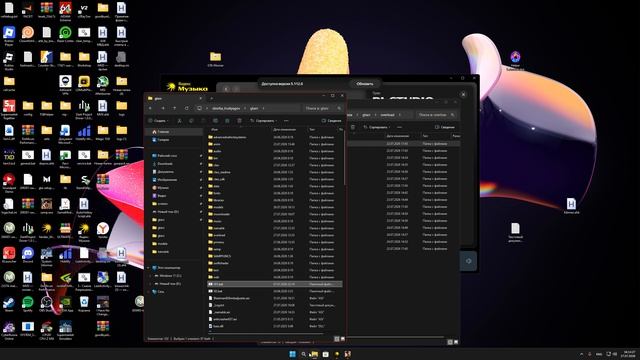Open Документы in Explorer sidebar

coord(174,171)
